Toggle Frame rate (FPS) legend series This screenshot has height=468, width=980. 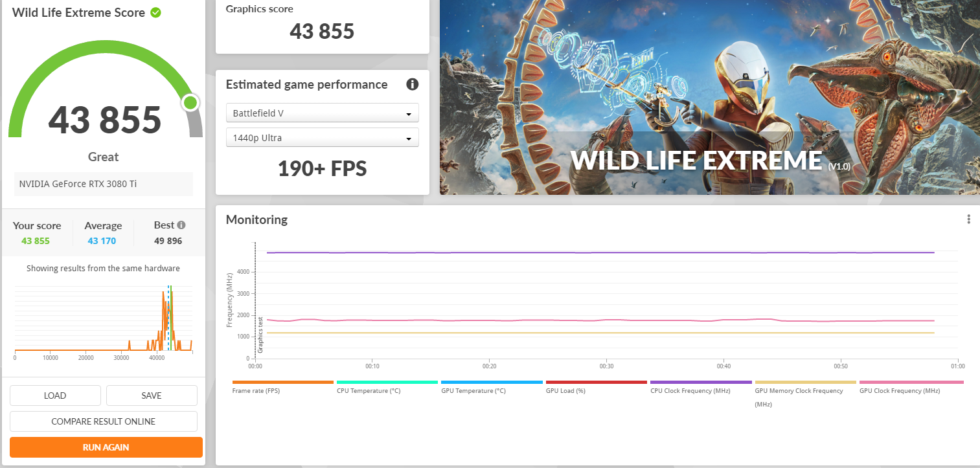(x=282, y=387)
